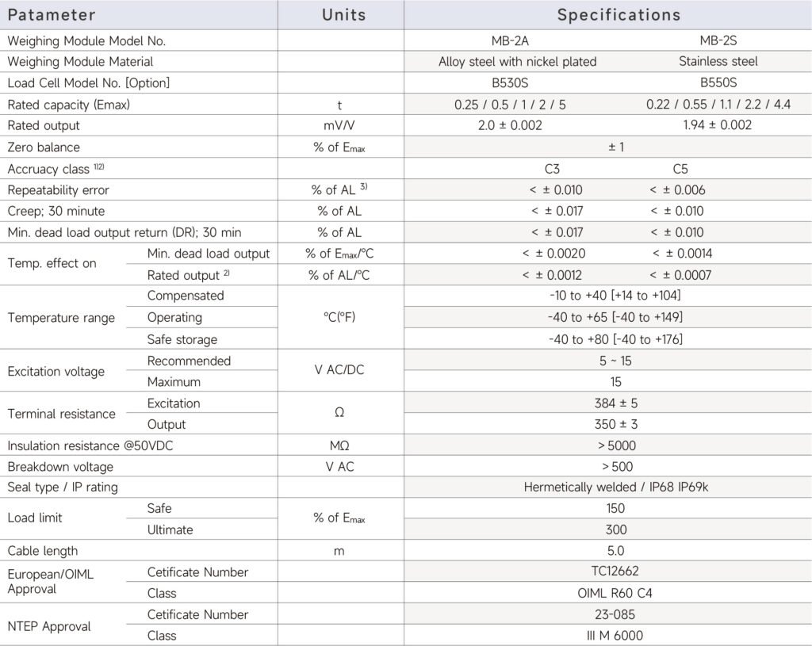Click the Patameter column header

tap(52, 15)
